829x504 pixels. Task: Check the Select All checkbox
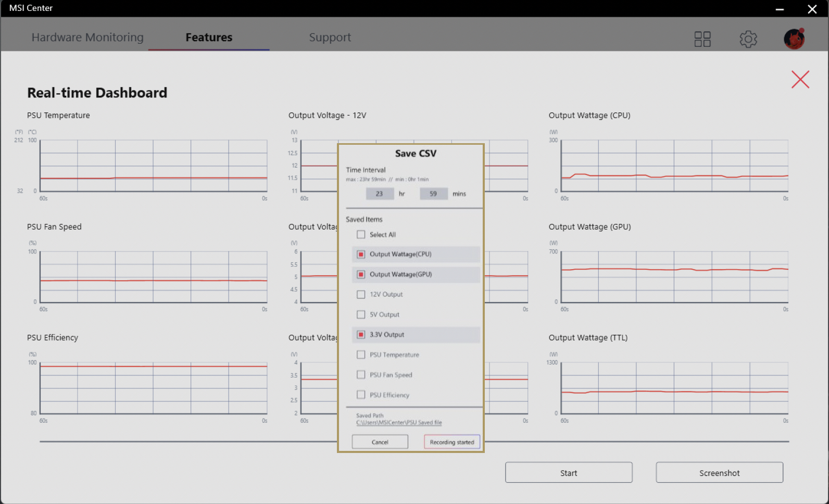(361, 235)
